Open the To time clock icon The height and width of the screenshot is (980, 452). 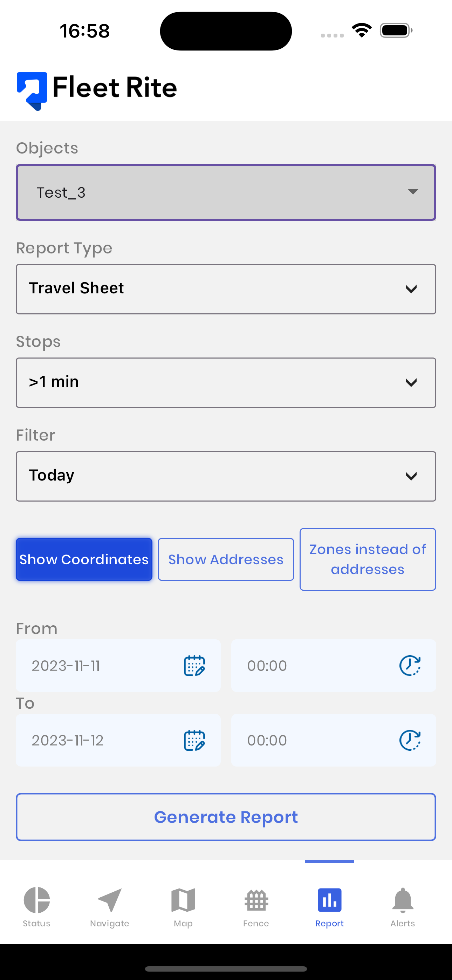point(410,740)
